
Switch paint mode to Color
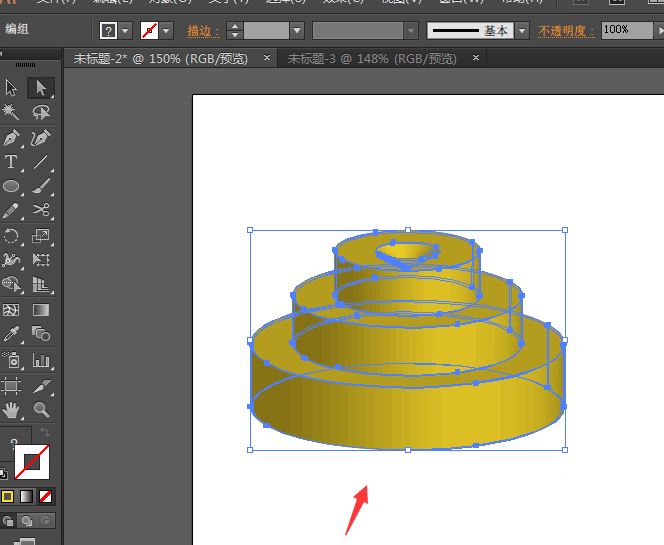coord(7,496)
